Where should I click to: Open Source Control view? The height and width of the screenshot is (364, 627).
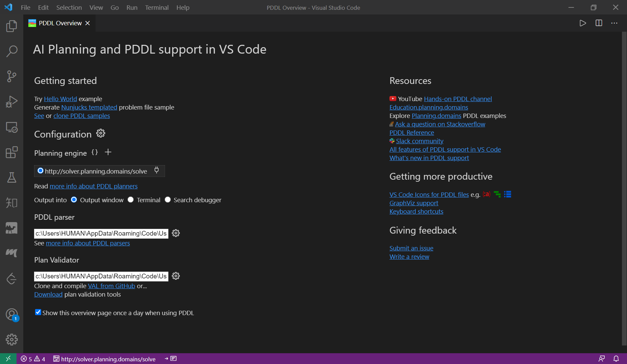[11, 77]
